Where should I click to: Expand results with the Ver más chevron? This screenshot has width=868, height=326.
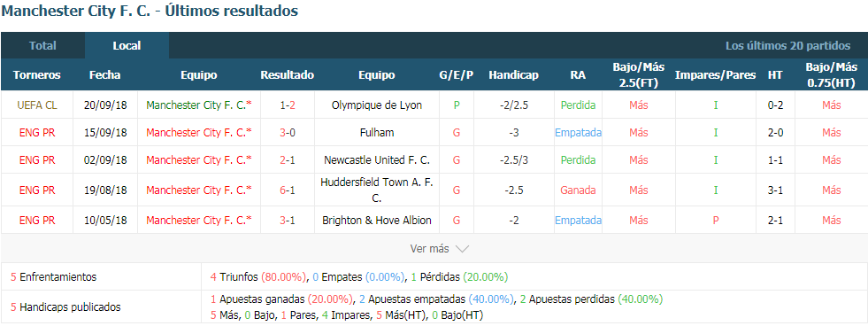tap(462, 249)
